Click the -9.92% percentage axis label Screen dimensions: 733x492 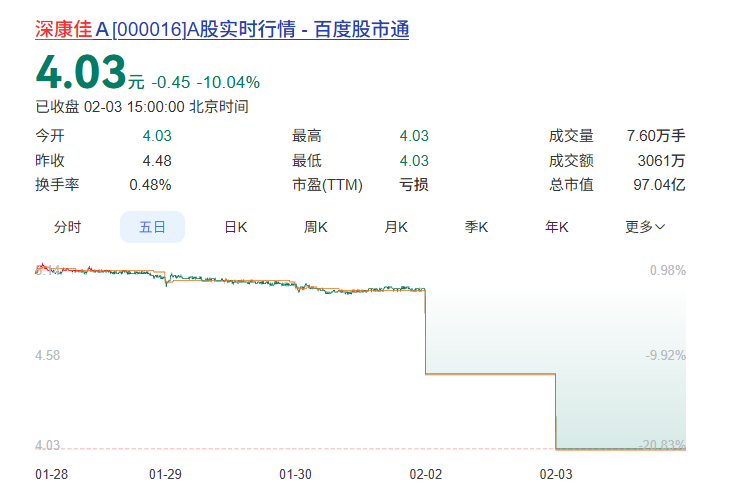(x=666, y=355)
